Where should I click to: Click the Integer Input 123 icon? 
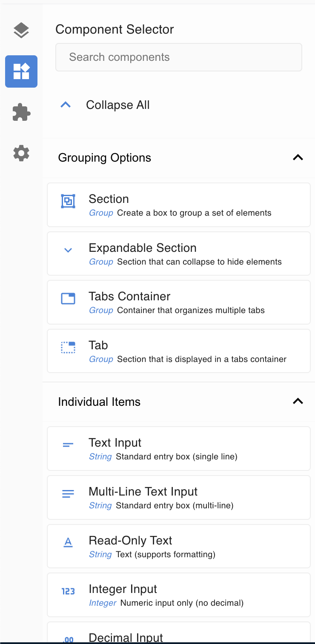click(x=68, y=591)
